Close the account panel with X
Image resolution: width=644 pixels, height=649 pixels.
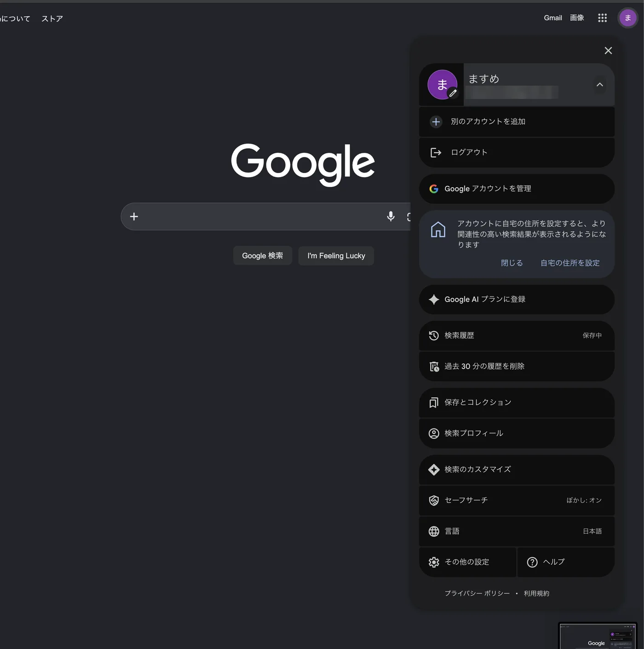click(608, 51)
